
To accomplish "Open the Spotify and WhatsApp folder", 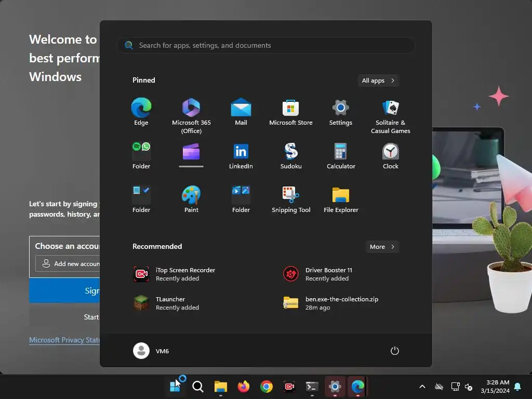I will [141, 156].
